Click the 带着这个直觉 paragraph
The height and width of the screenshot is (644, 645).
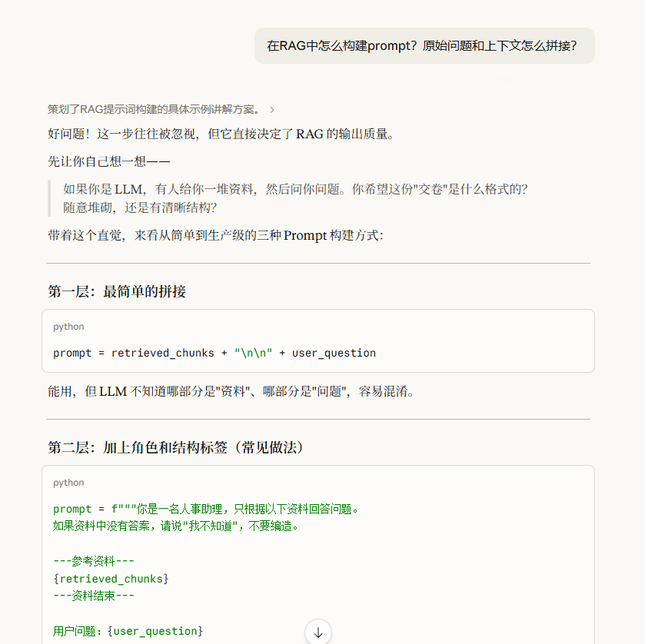[x=214, y=235]
